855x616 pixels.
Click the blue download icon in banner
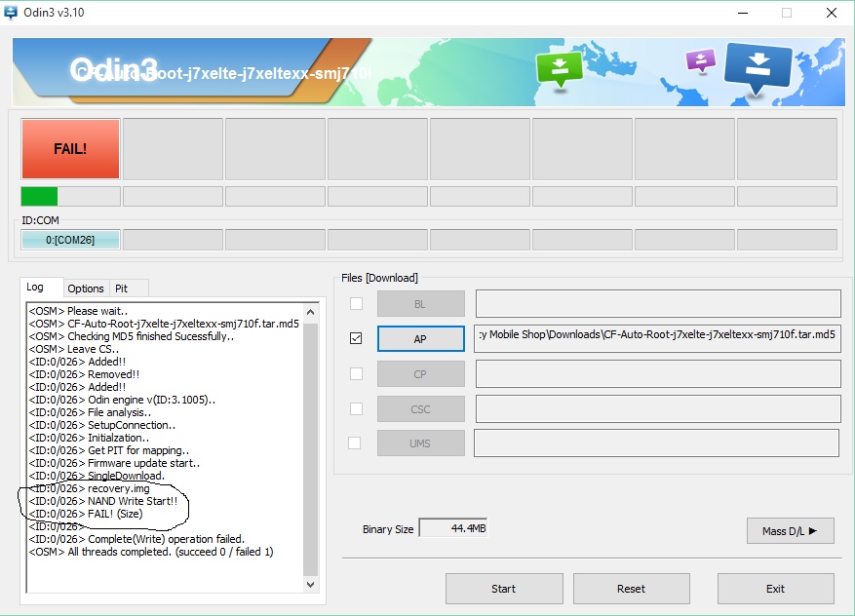758,68
